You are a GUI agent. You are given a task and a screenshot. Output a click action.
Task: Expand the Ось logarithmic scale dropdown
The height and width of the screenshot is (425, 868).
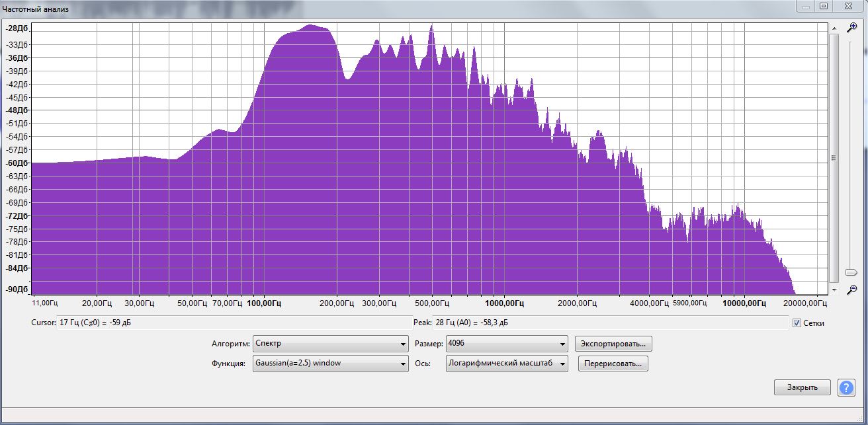507,364
